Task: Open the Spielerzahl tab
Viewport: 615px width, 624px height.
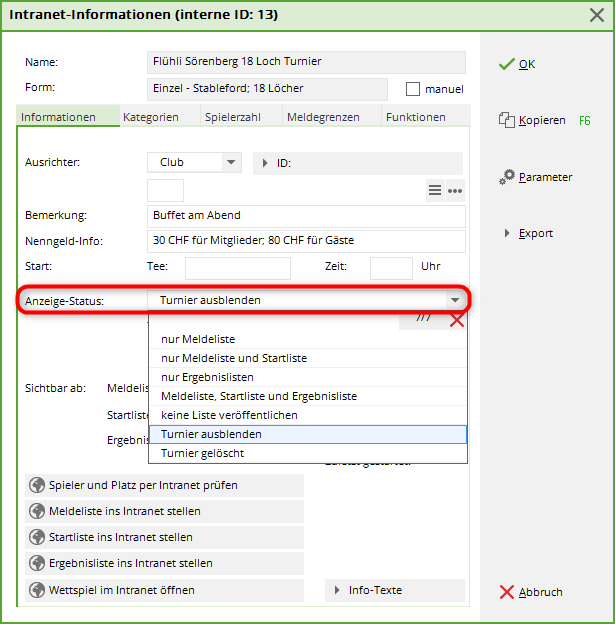Action: pyautogui.click(x=242, y=117)
